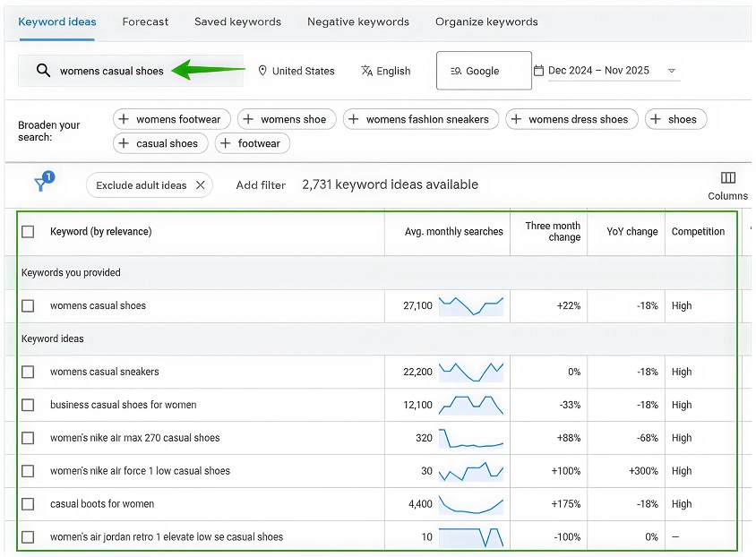756x557 pixels.
Task: Click the Keywords you provided section header
Action: 71,273
